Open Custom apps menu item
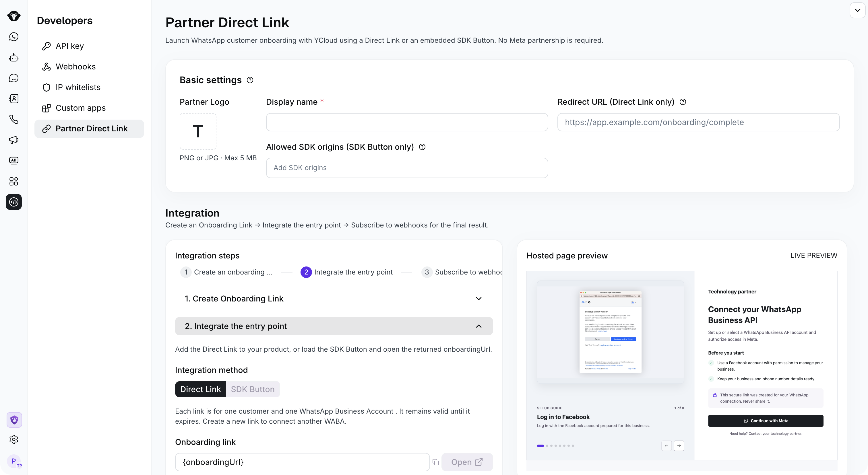Screen dimensions: 868x475 coord(89,108)
